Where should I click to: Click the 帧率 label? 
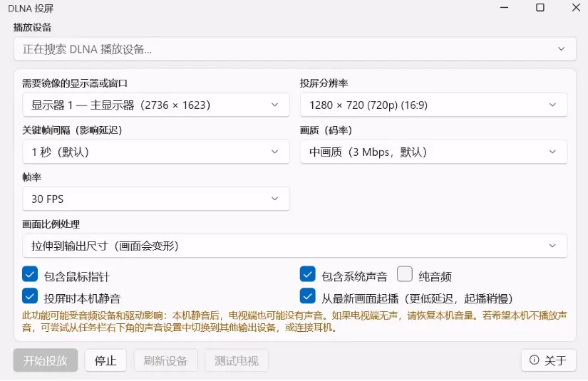pyautogui.click(x=31, y=177)
